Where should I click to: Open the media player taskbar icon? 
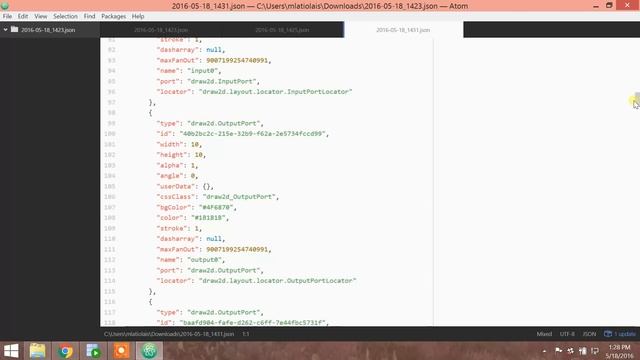pos(93,351)
